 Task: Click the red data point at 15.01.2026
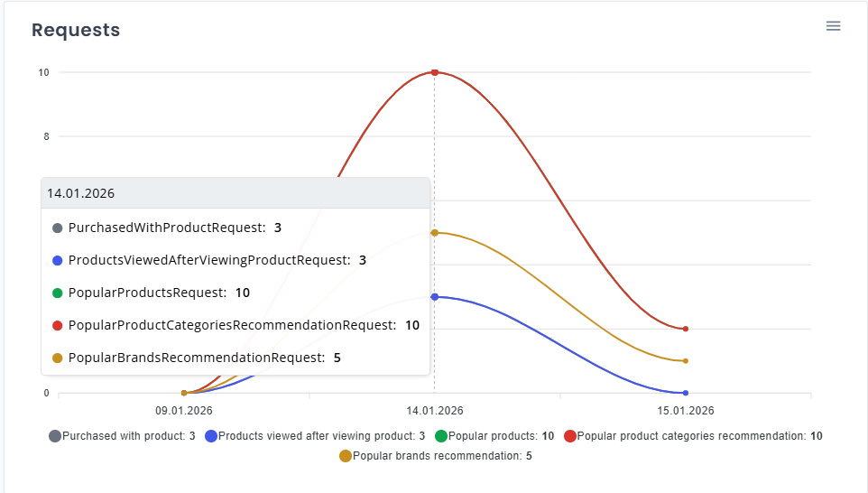tap(686, 329)
